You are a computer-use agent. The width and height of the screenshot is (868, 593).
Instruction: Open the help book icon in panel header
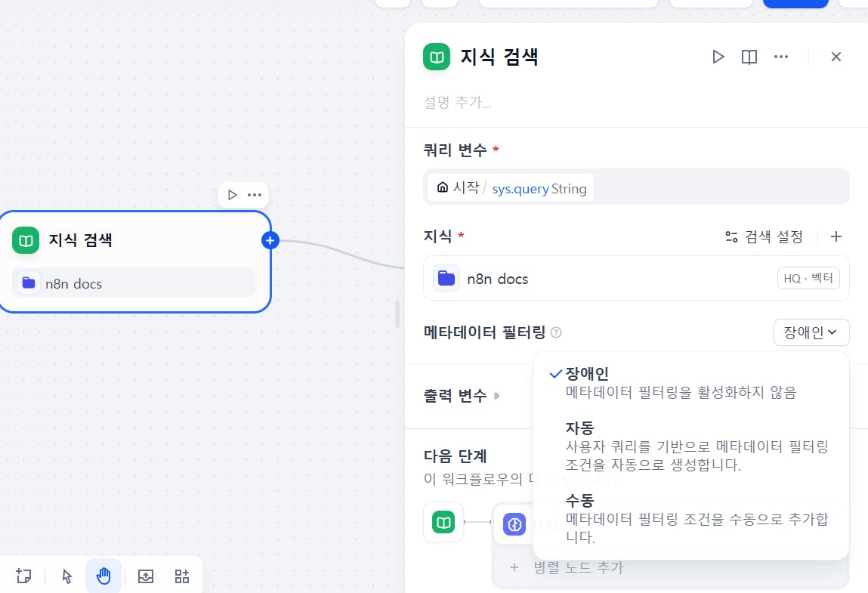pyautogui.click(x=749, y=57)
